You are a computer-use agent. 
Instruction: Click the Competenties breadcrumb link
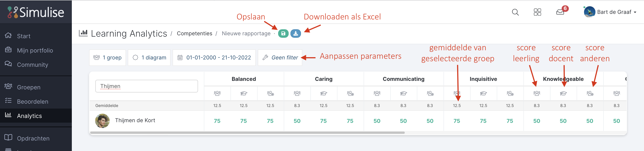pos(194,34)
